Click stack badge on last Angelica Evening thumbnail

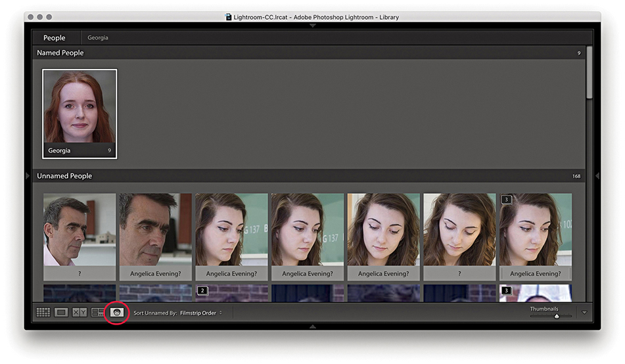506,199
